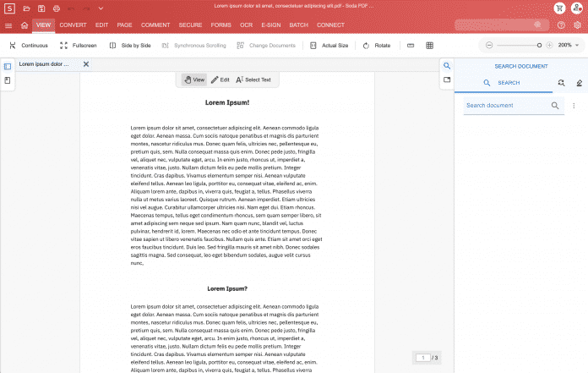Open settings gear icon
Viewport: 588px width, 373px height.
(x=578, y=25)
